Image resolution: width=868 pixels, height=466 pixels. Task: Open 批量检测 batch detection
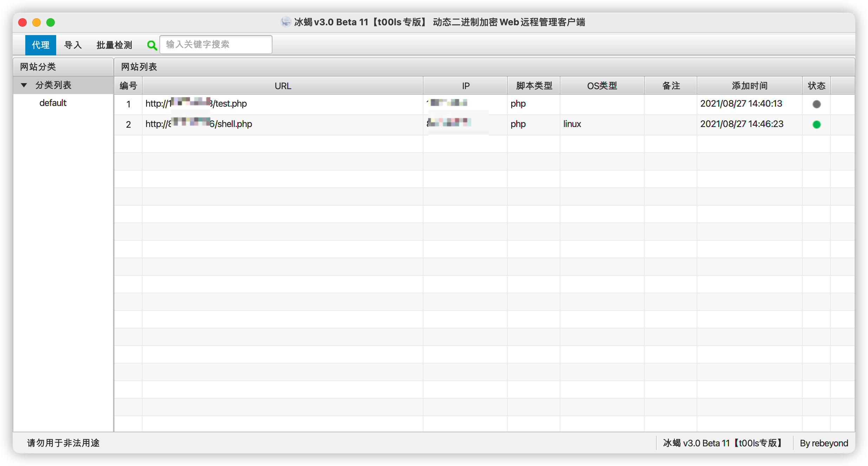(114, 45)
